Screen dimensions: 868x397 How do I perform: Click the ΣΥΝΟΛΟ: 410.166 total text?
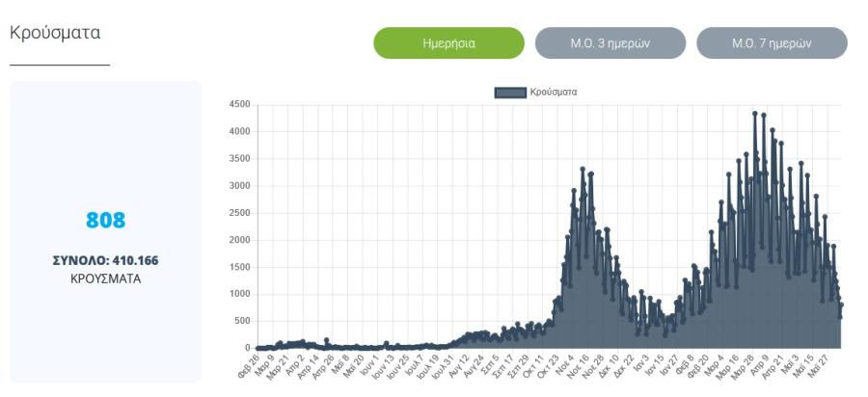click(x=106, y=260)
